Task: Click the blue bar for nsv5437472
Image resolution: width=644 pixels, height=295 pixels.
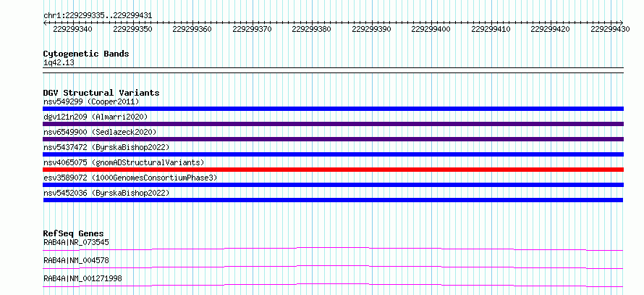Action: click(x=334, y=154)
